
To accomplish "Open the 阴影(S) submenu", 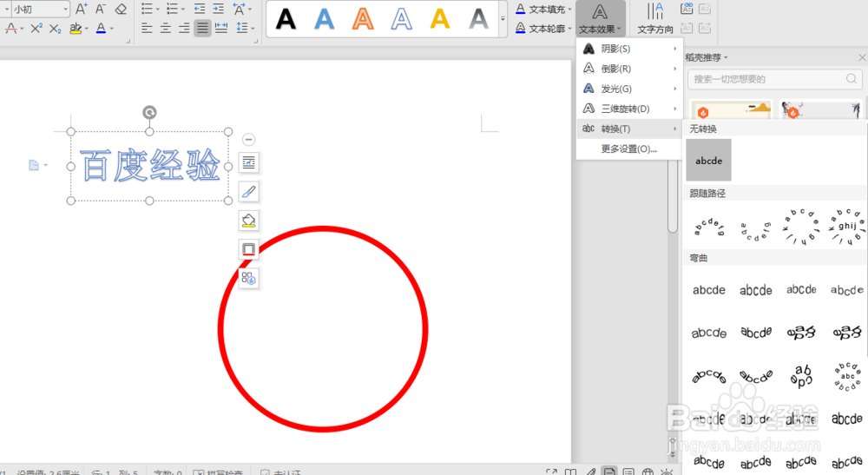I will 629,49.
